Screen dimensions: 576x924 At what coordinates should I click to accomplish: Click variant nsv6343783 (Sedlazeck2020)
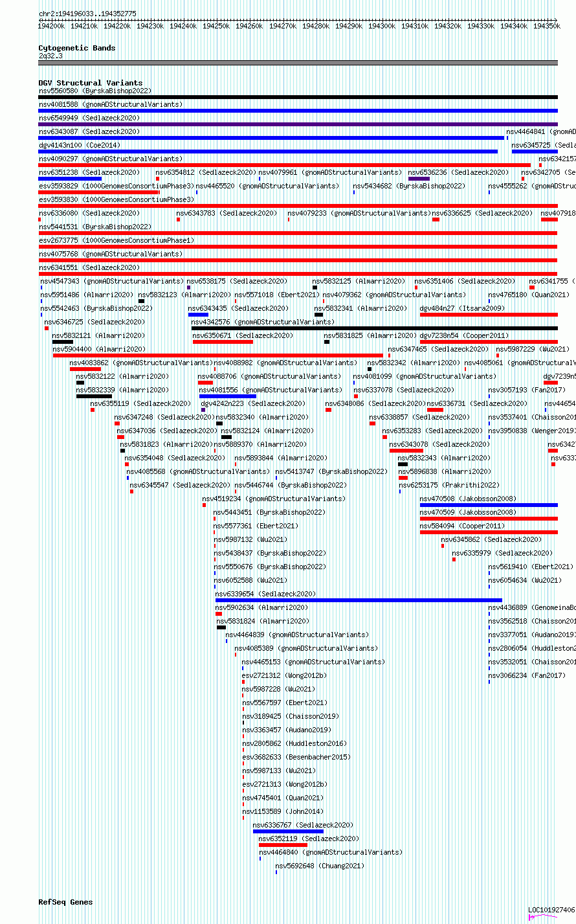(x=227, y=213)
